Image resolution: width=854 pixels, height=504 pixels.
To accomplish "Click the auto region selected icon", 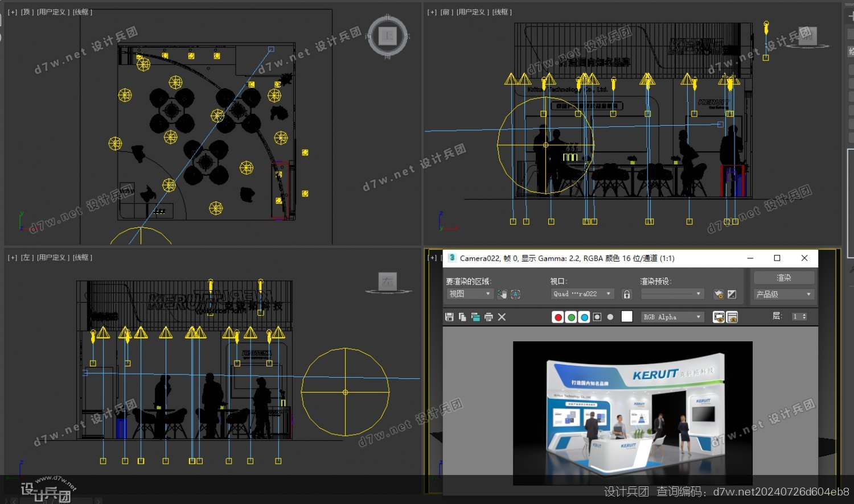I will [515, 294].
